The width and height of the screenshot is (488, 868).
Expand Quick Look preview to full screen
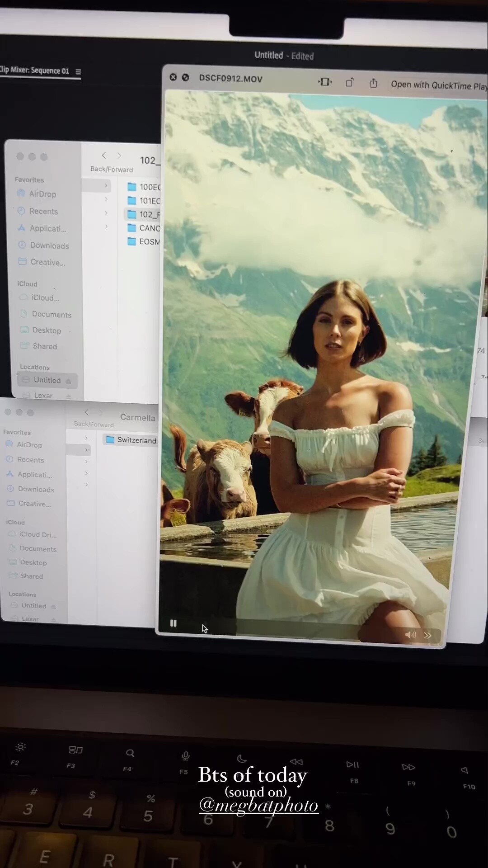coord(185,77)
